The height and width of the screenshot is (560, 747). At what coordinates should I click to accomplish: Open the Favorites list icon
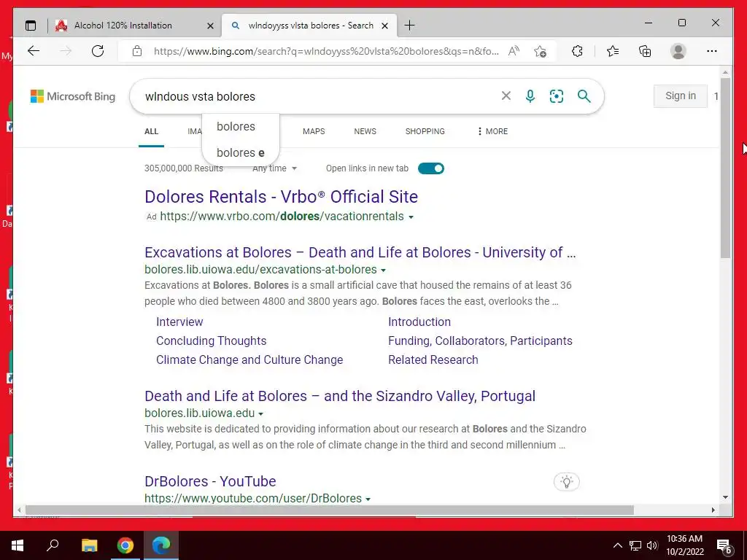click(x=613, y=51)
